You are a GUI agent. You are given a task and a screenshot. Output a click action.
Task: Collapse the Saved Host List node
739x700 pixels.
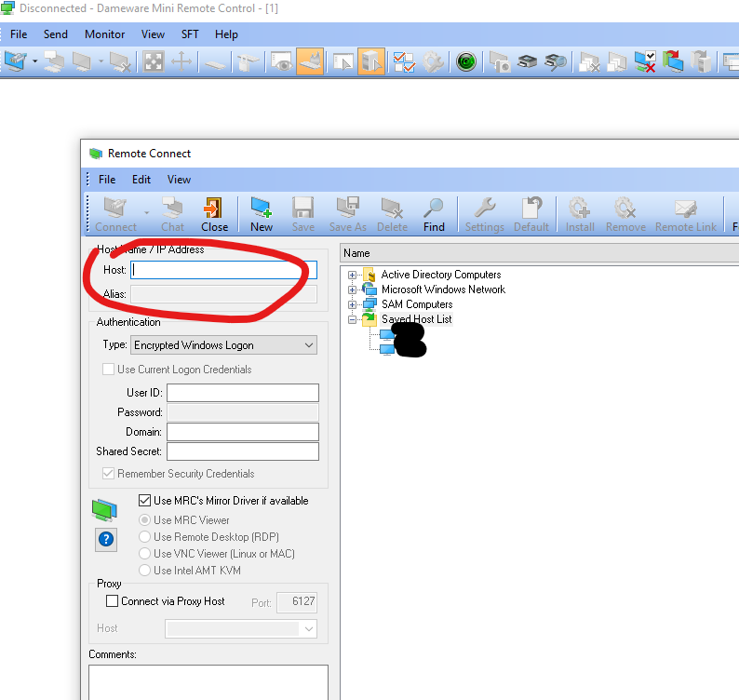[x=352, y=319]
